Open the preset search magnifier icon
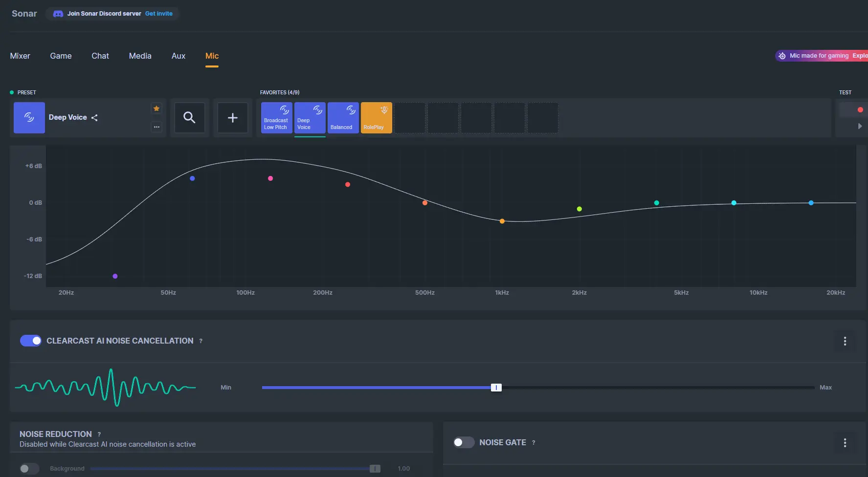This screenshot has width=868, height=477. click(189, 117)
